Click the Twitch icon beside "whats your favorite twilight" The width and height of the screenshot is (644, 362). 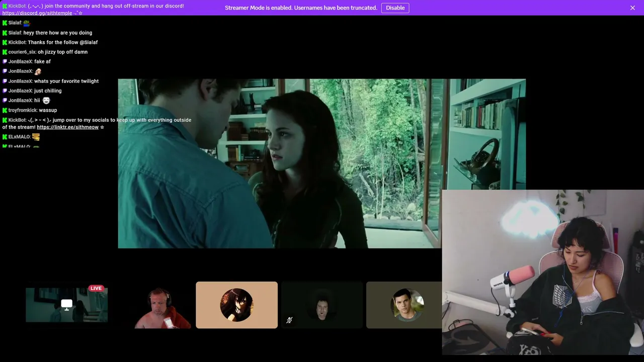[x=5, y=81]
